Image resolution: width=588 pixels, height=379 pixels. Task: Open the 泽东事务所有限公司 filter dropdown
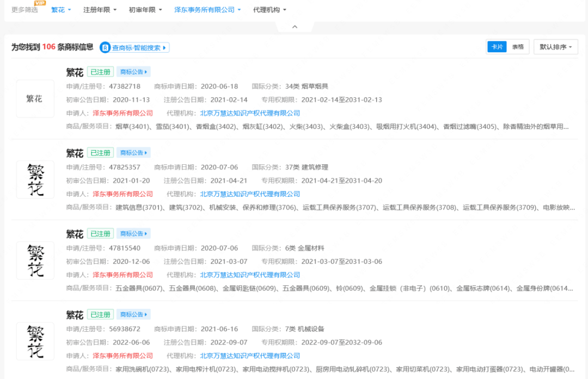[x=207, y=10]
